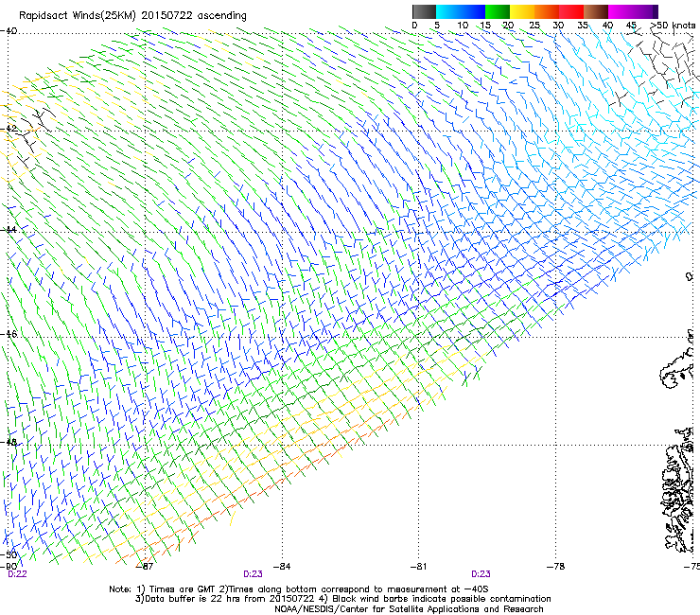Screen dimensions: 700x615
Task: Click the '-84' longitude axis label
Action: pyautogui.click(x=282, y=566)
